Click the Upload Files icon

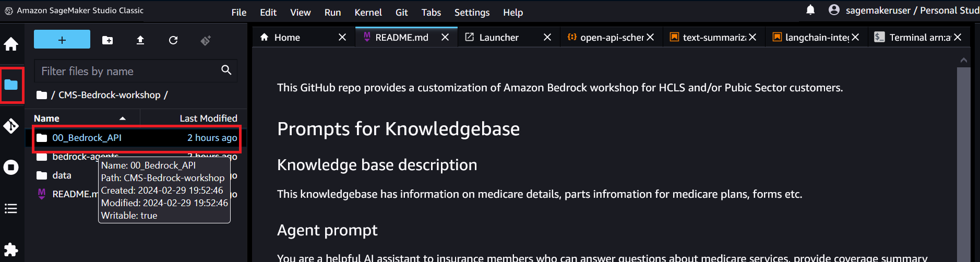[x=140, y=40]
